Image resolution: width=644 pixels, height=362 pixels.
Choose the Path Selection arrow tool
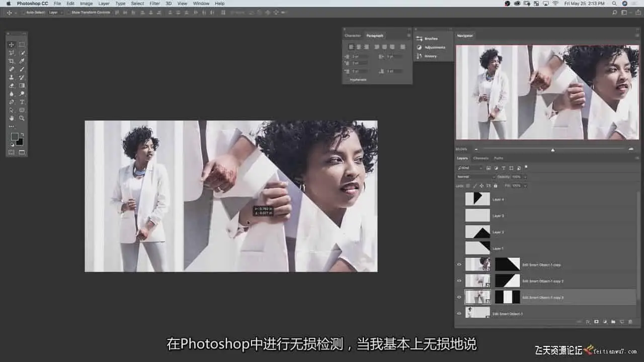12,110
